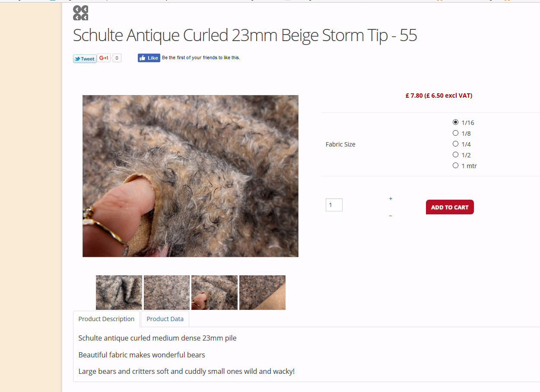The image size is (540, 392).
Task: Choose the 1/4 fabric size
Action: pos(455,144)
